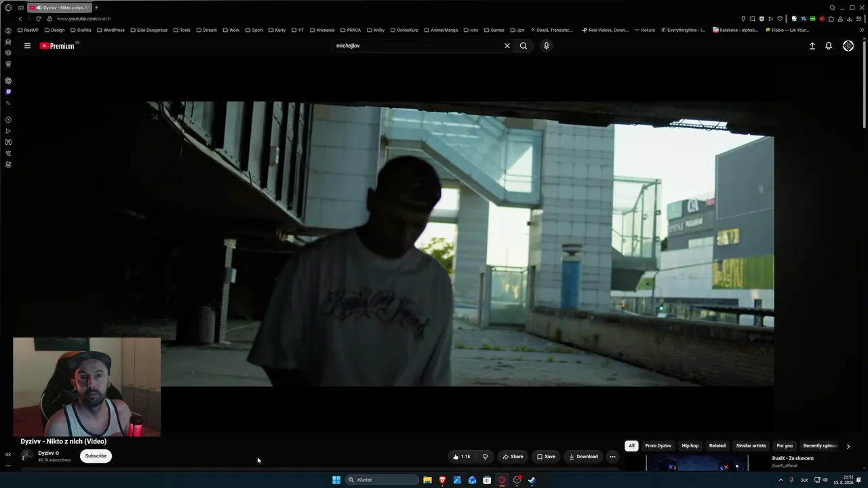Subscribe to the Dyzivv channel
The image size is (868, 488).
pos(96,456)
